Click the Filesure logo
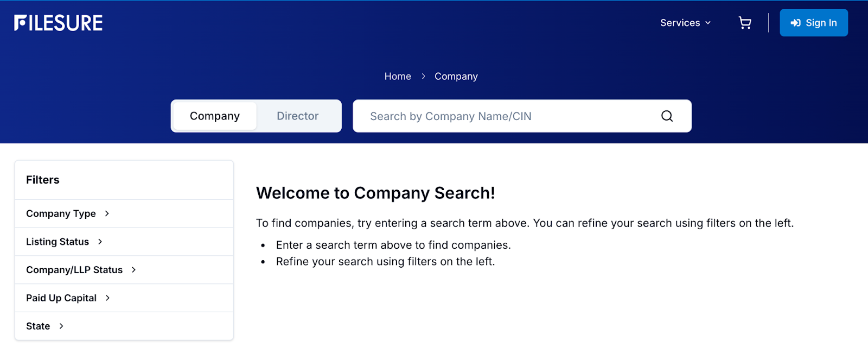This screenshot has height=353, width=868. (x=59, y=23)
